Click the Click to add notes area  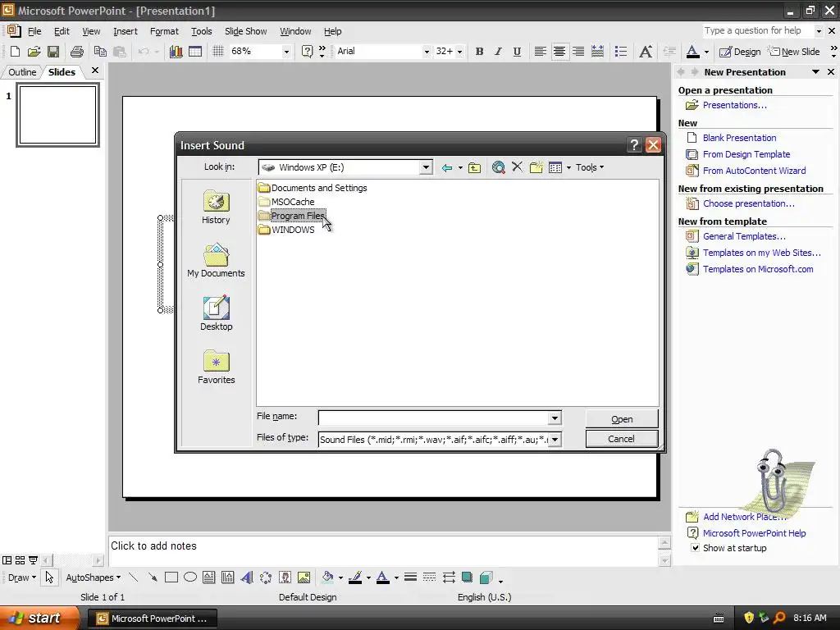click(383, 550)
